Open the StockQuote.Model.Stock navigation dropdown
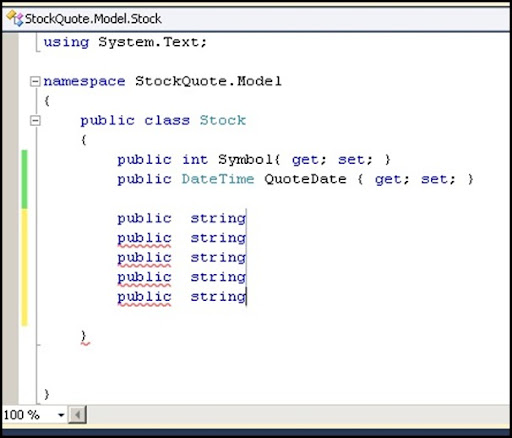512x438 pixels. click(x=257, y=19)
